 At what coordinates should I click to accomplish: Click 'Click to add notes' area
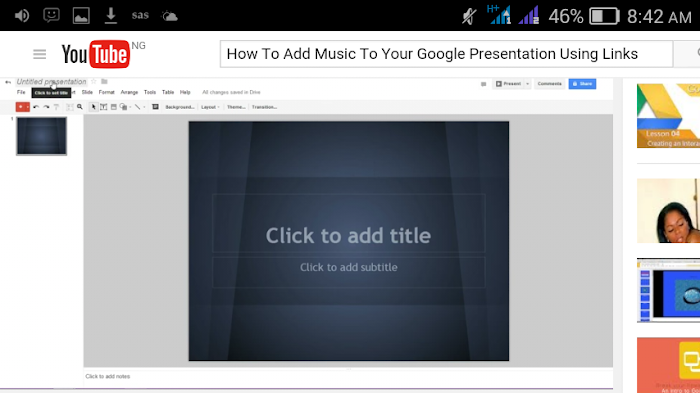108,376
